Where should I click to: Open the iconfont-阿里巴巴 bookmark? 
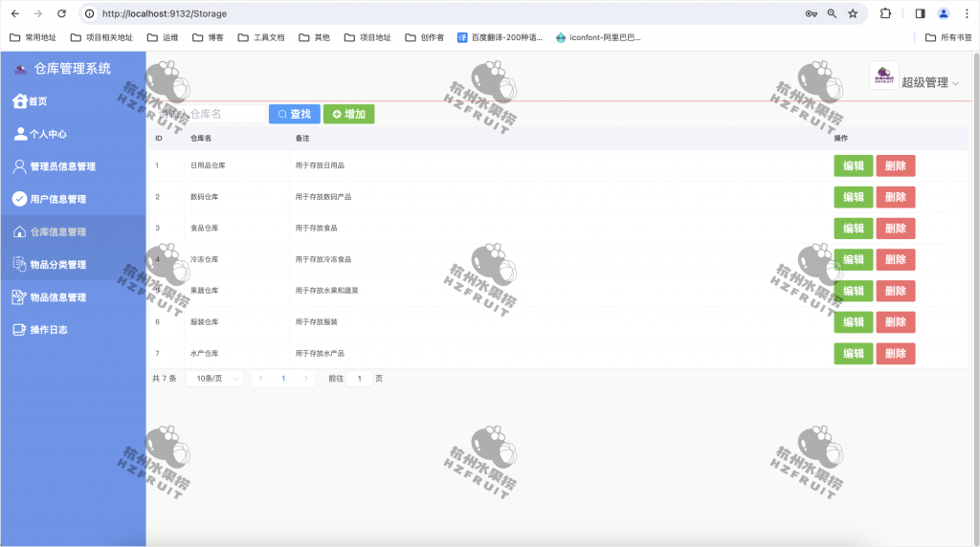pos(598,37)
